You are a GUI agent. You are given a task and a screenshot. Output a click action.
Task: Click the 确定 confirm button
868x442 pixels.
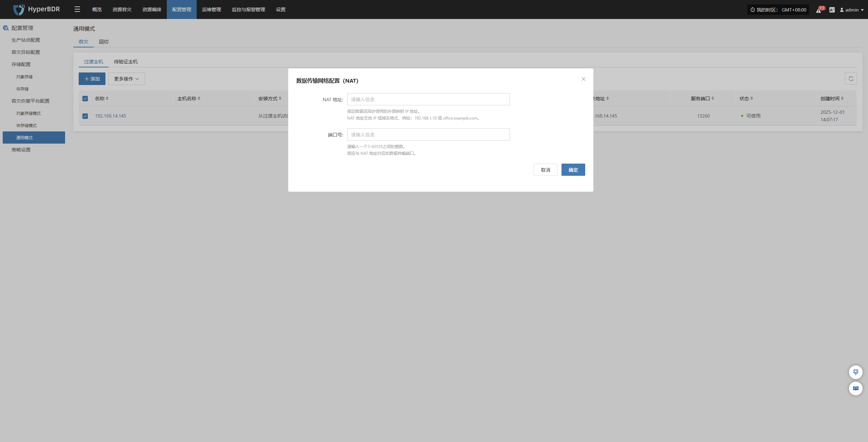573,170
